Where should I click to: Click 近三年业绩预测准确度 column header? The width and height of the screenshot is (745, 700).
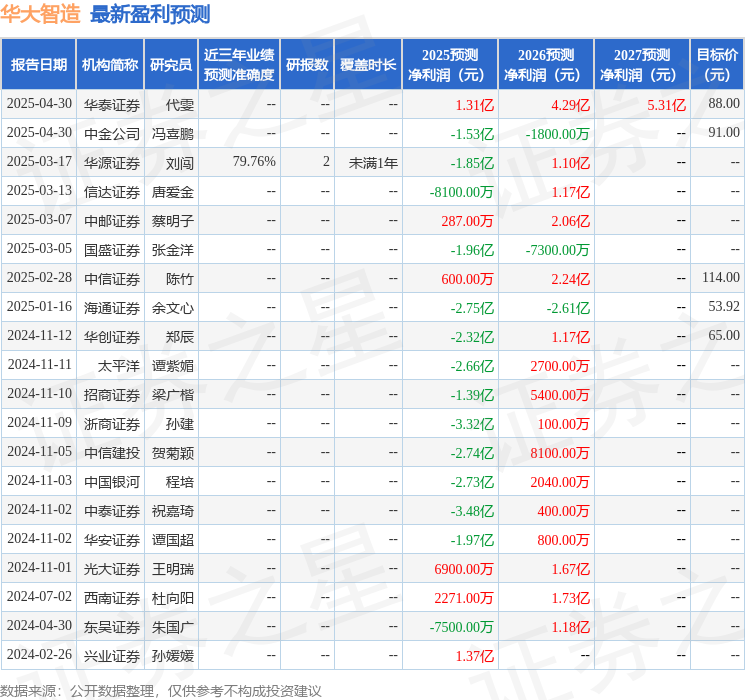tap(239, 65)
